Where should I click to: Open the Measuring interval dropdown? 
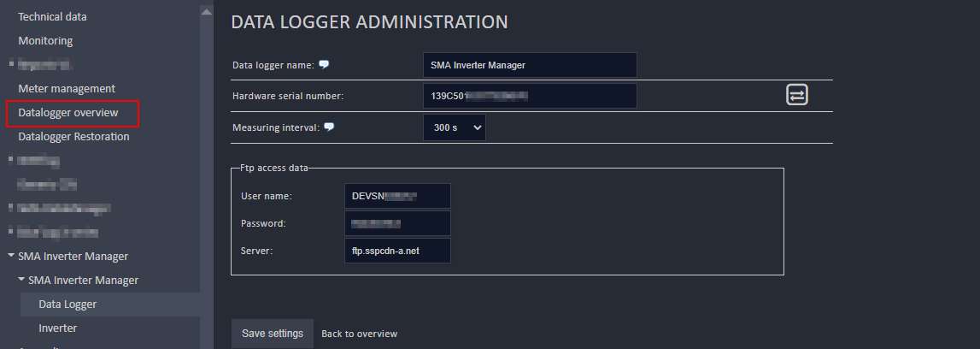455,127
